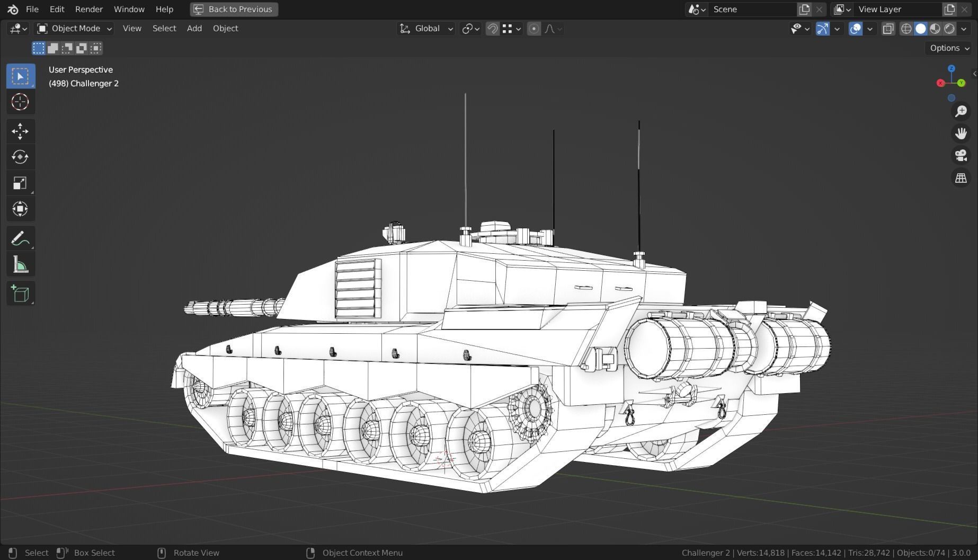Set selection mode to new selection
Viewport: 978px width, 560px height.
tap(39, 48)
